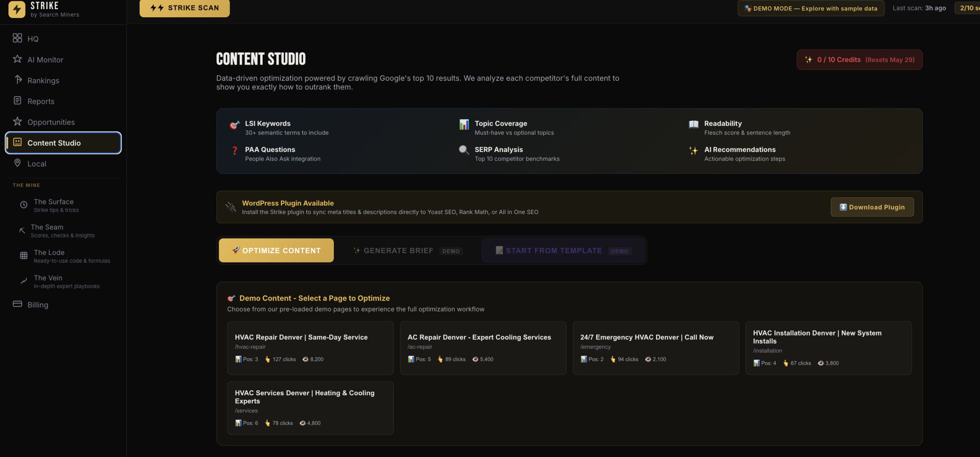Click the download arrow icon in Download Plugin
The height and width of the screenshot is (457, 980).
point(843,207)
